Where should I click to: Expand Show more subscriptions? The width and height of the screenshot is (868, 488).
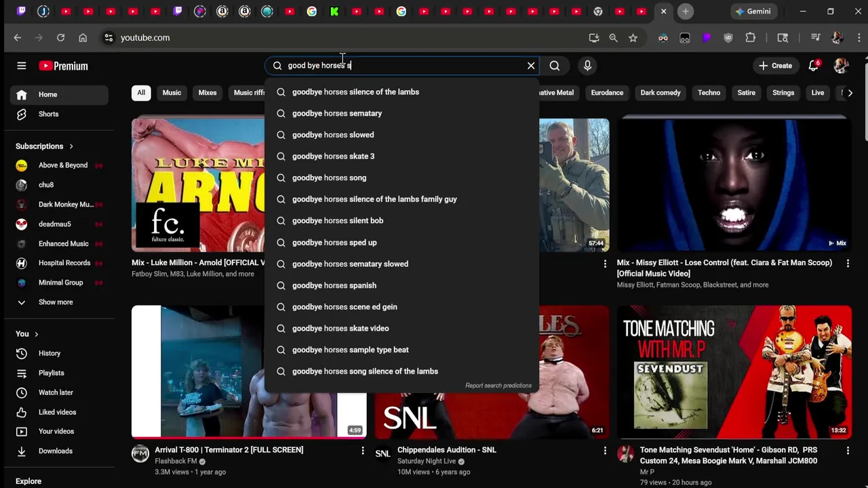(56, 302)
